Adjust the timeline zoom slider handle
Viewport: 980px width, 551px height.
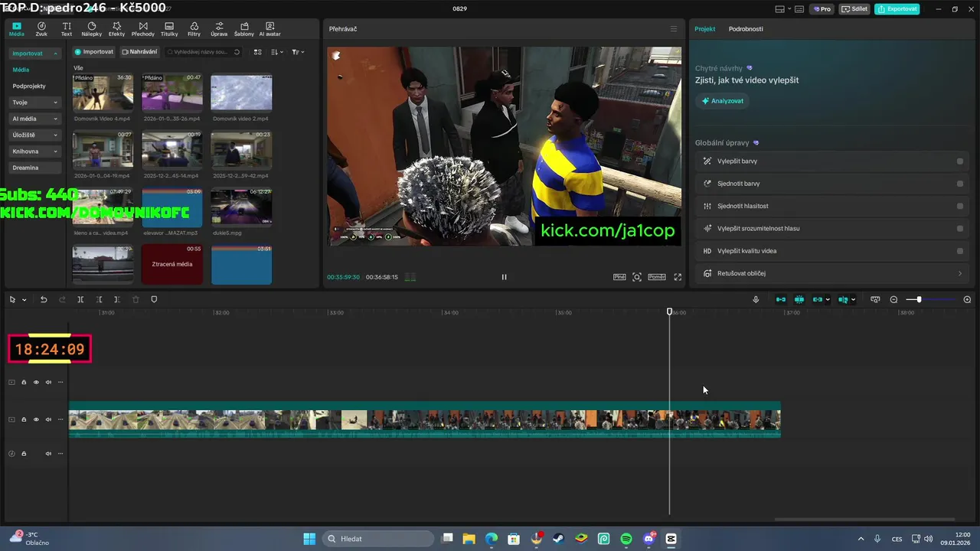(919, 299)
